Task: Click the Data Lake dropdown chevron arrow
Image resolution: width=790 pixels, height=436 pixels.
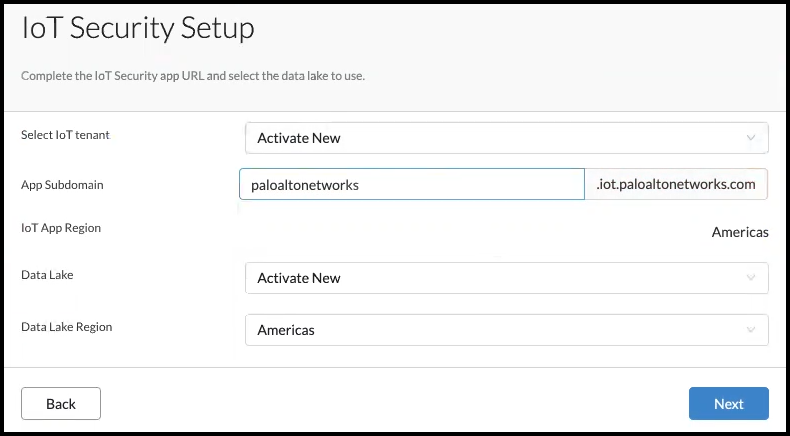Action: tap(751, 278)
